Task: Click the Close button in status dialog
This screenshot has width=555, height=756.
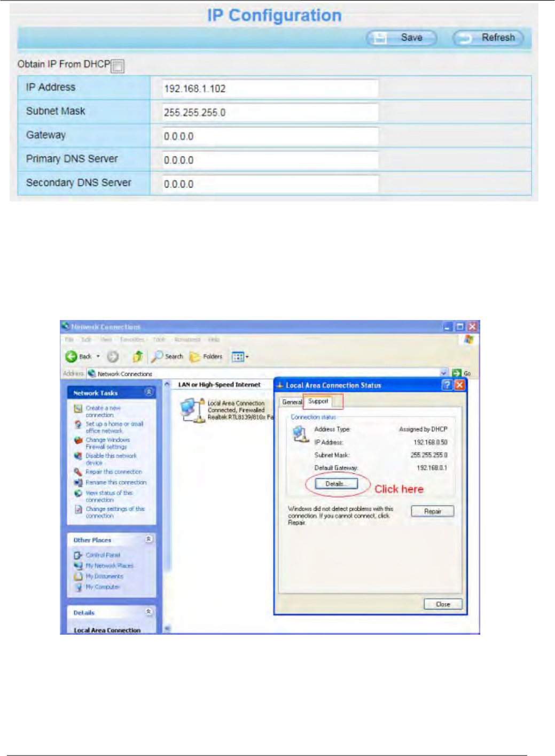Action: [x=443, y=604]
